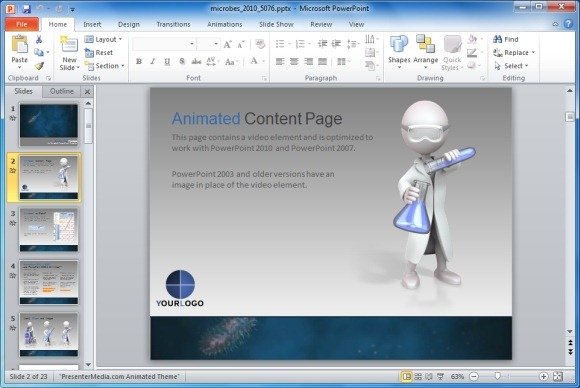Close the Slides pane
This screenshot has height=388, width=580.
pyautogui.click(x=87, y=92)
